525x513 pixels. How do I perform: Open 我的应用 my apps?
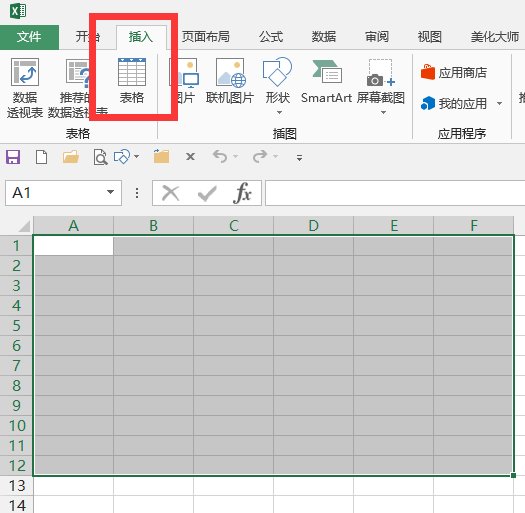454,103
